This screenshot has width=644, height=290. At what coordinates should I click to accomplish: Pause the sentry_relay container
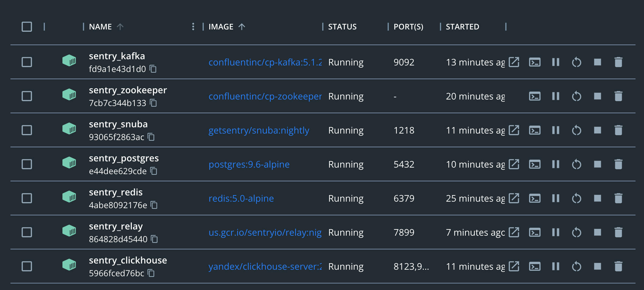(556, 232)
